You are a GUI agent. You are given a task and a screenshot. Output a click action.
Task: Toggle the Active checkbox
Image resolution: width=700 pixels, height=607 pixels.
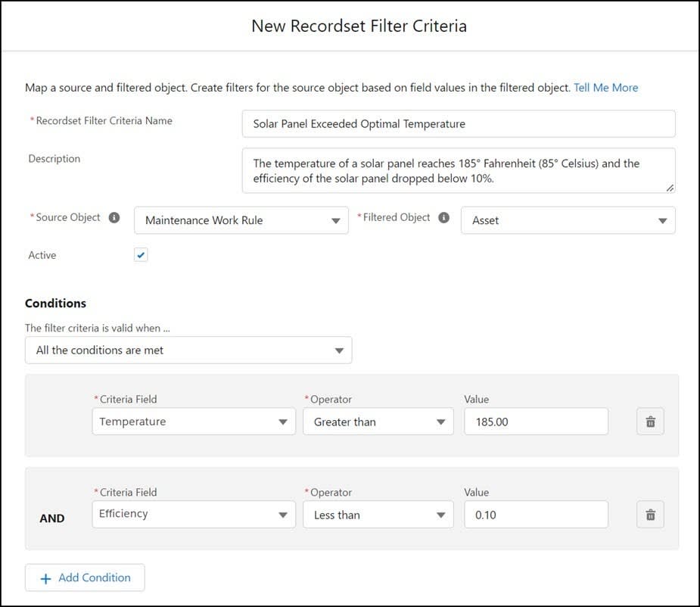(141, 255)
